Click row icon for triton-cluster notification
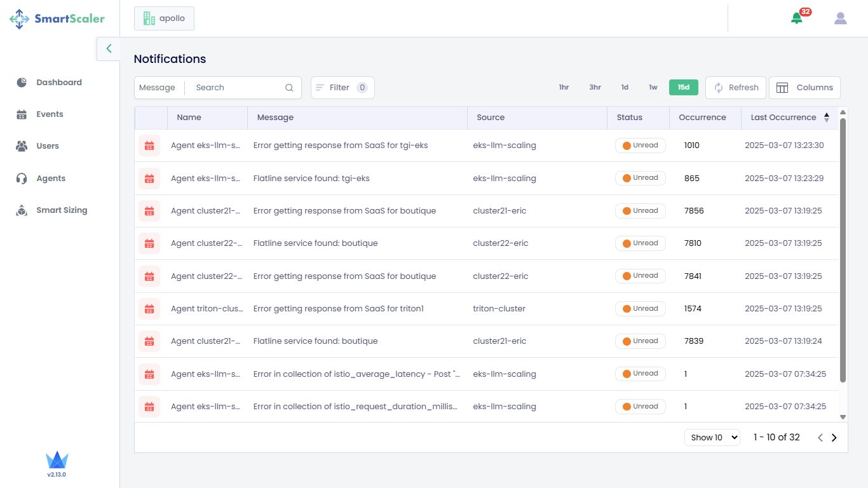868x488 pixels. tap(149, 309)
